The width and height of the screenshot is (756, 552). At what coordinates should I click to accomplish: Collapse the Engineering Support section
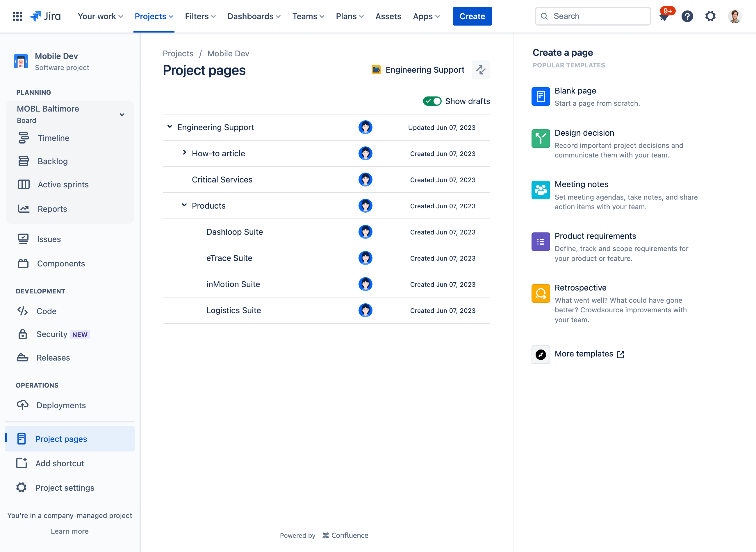point(170,127)
